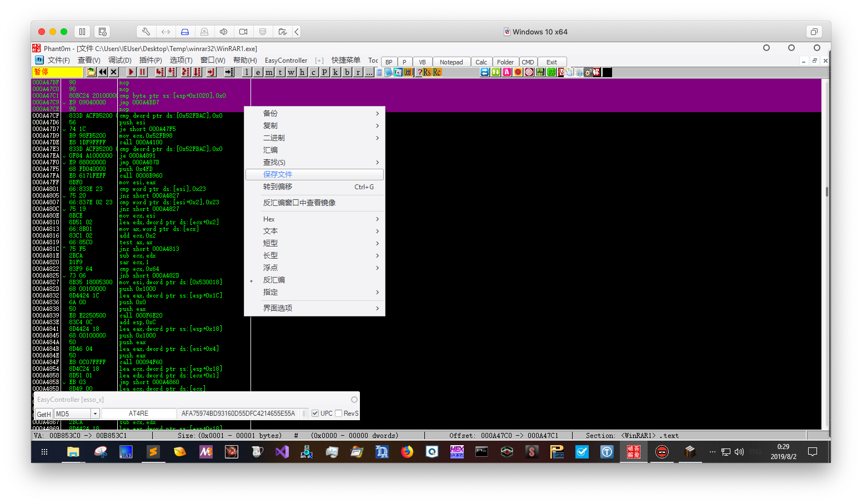Image resolution: width=862 pixels, height=504 pixels.
Task: Click the yellow 'Rs' toolbar icon
Action: (x=427, y=72)
